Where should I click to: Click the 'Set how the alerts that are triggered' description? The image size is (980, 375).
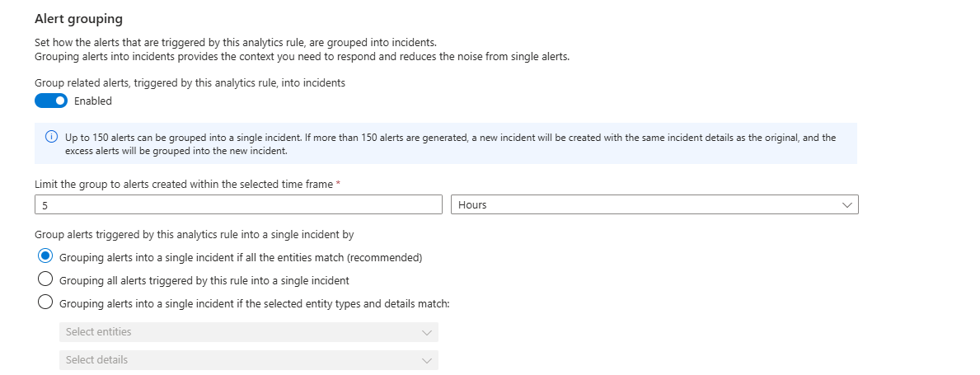pos(236,43)
